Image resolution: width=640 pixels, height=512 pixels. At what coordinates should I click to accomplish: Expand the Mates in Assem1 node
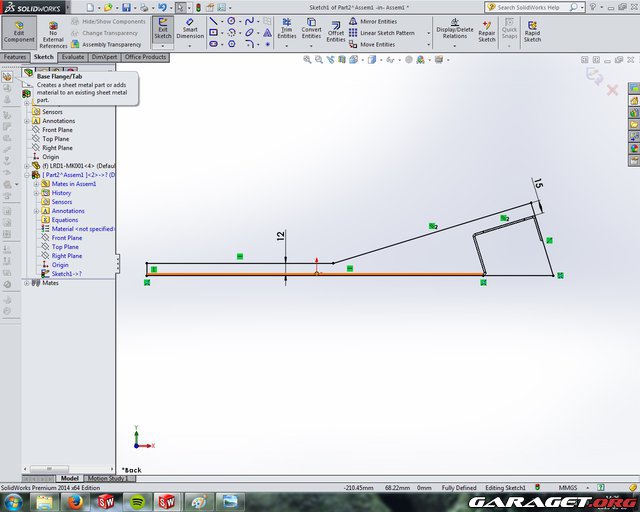[37, 184]
